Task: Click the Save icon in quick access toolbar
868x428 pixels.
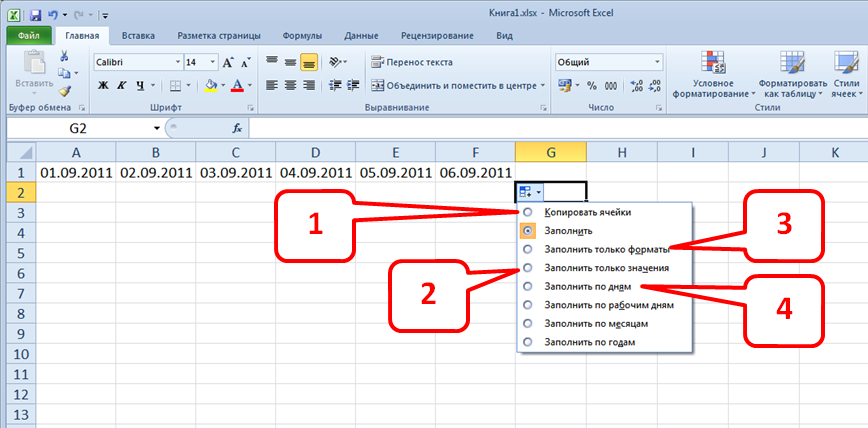Action: pos(35,15)
